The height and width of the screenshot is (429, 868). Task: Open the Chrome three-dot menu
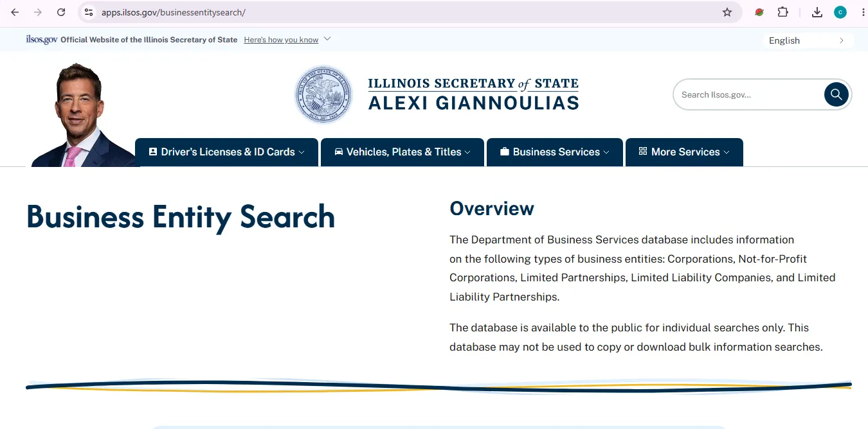862,12
